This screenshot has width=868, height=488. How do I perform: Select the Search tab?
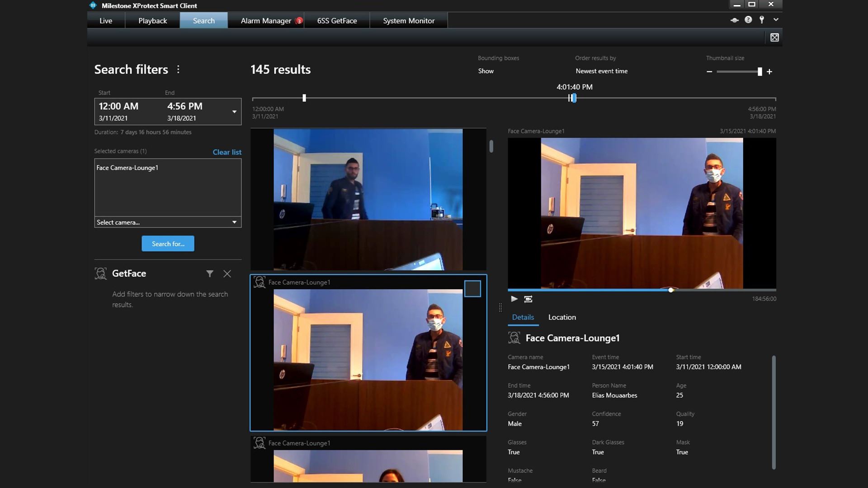pyautogui.click(x=203, y=20)
